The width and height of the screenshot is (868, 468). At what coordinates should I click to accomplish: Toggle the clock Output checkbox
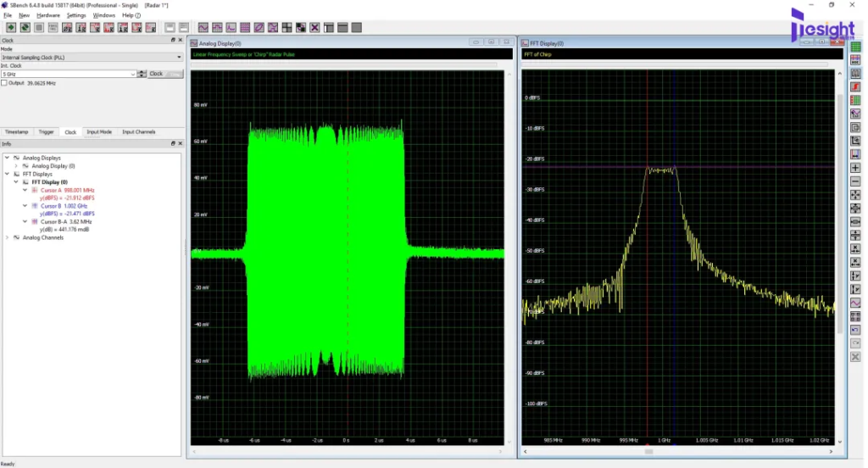coord(4,83)
